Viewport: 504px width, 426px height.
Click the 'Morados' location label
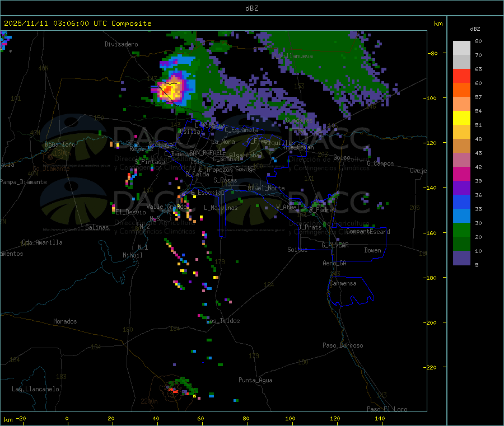(65, 321)
